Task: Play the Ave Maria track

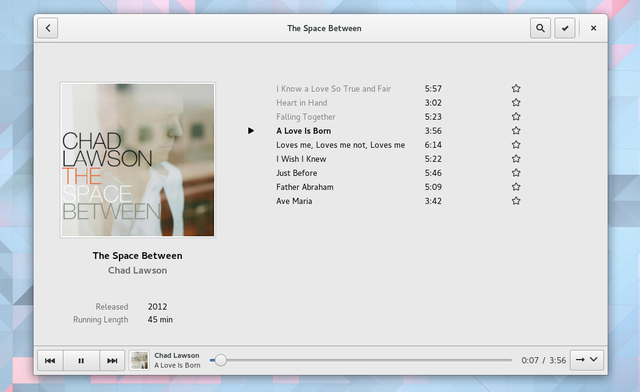Action: [294, 201]
